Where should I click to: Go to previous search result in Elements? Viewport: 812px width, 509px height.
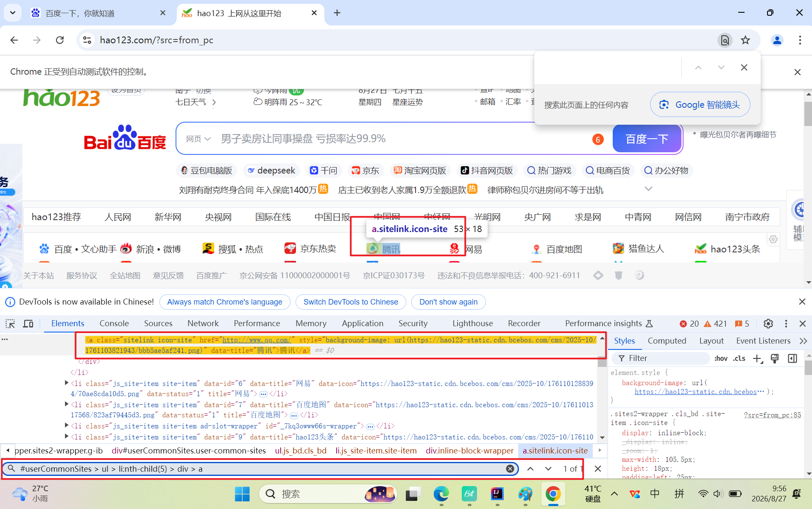coord(530,469)
